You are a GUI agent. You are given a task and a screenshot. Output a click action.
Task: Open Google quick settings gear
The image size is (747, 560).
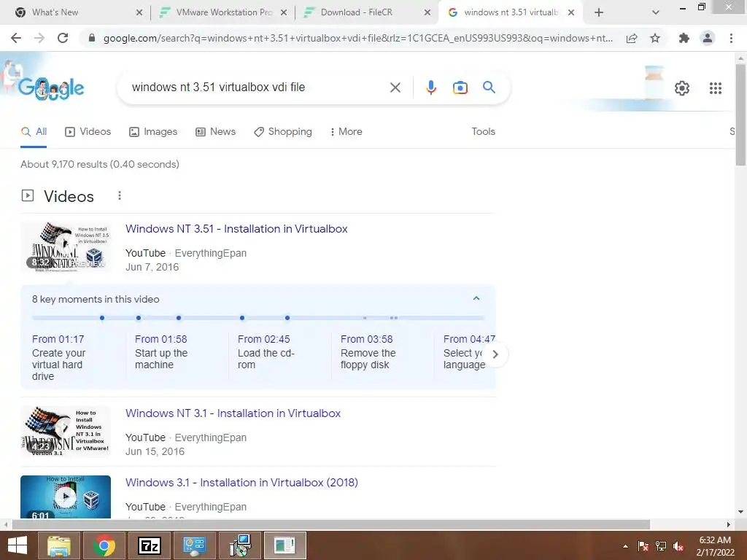[682, 88]
